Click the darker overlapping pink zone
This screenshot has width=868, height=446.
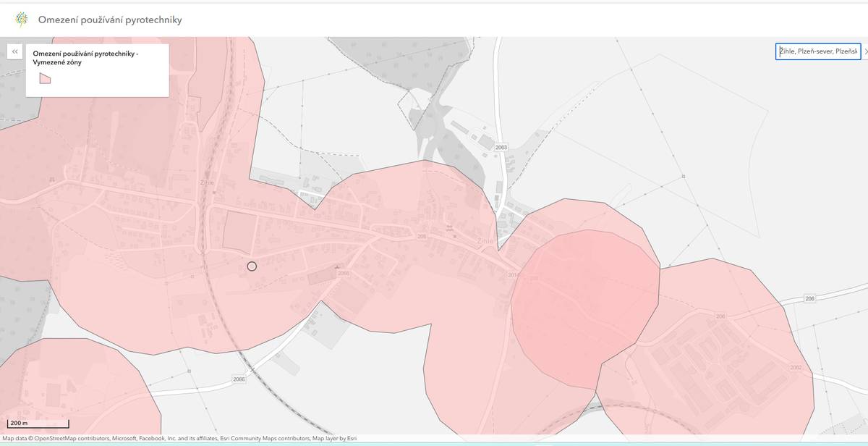(586, 304)
